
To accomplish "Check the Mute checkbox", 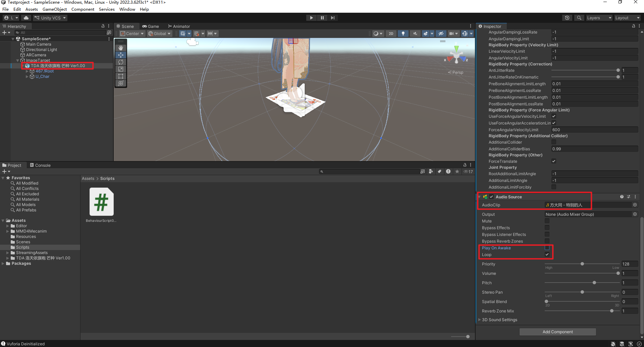I will pyautogui.click(x=547, y=221).
